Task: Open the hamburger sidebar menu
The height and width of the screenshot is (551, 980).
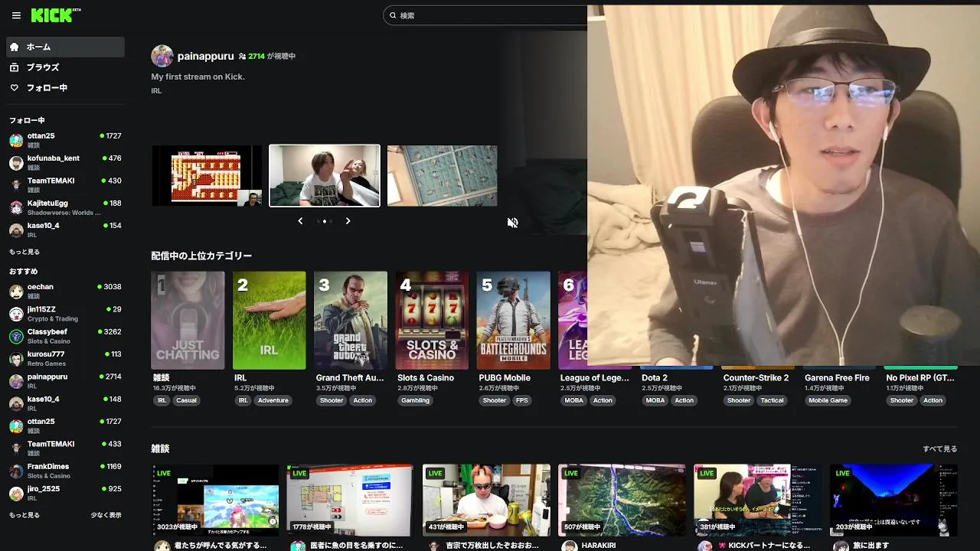Action: (x=16, y=15)
